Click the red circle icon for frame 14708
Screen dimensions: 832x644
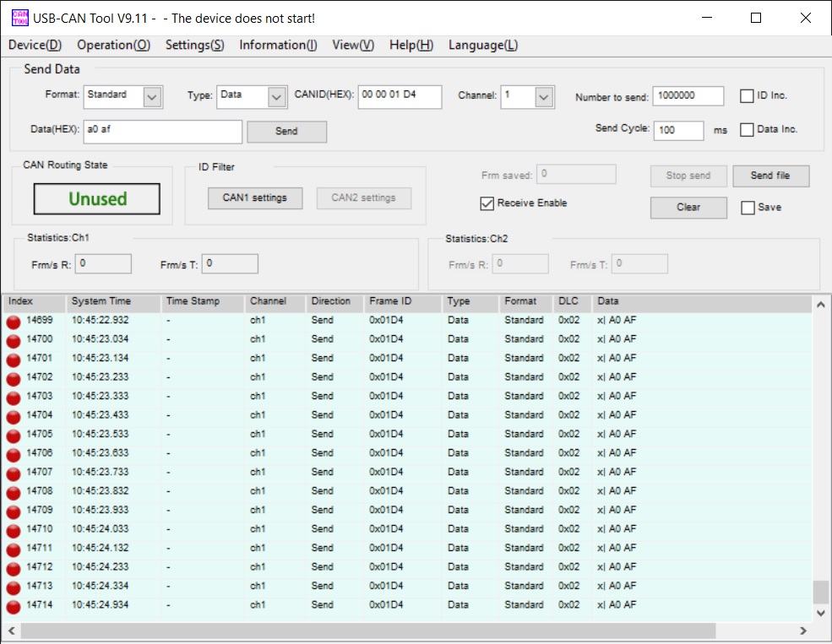[14, 492]
